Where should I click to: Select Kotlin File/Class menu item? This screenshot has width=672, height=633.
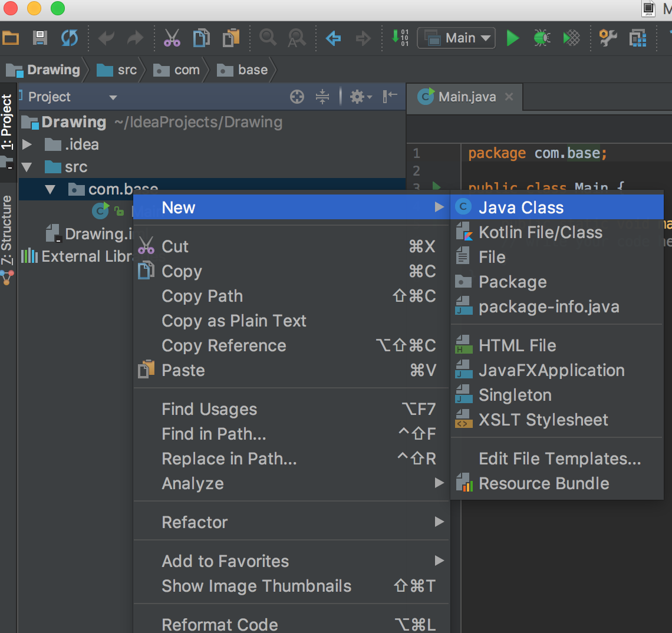pos(557,232)
